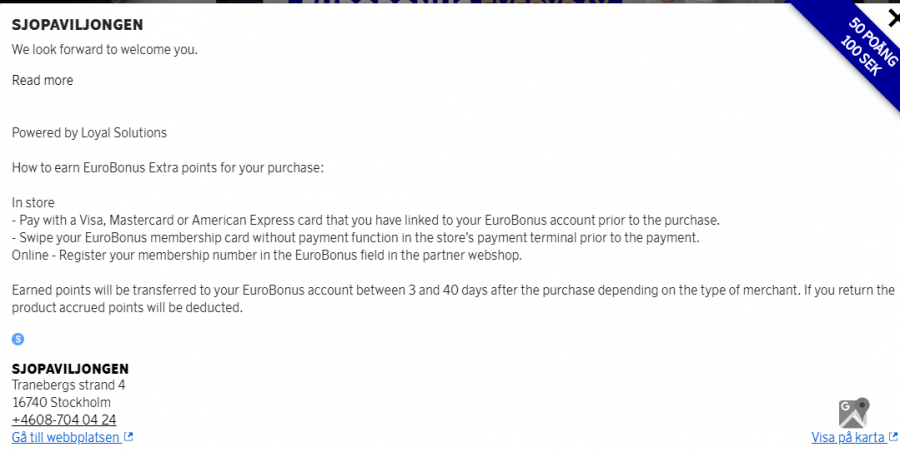Click the In store label
The image size is (900, 452).
33,202
